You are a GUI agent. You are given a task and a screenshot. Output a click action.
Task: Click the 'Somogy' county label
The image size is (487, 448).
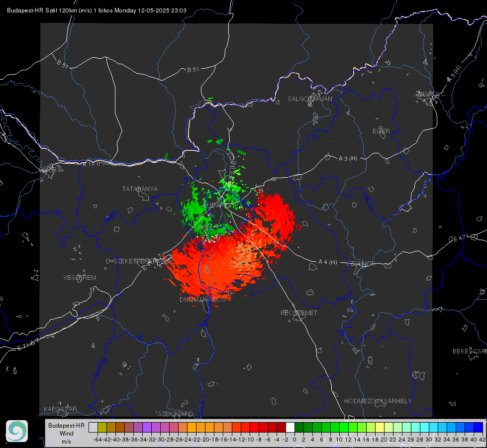(x=99, y=368)
